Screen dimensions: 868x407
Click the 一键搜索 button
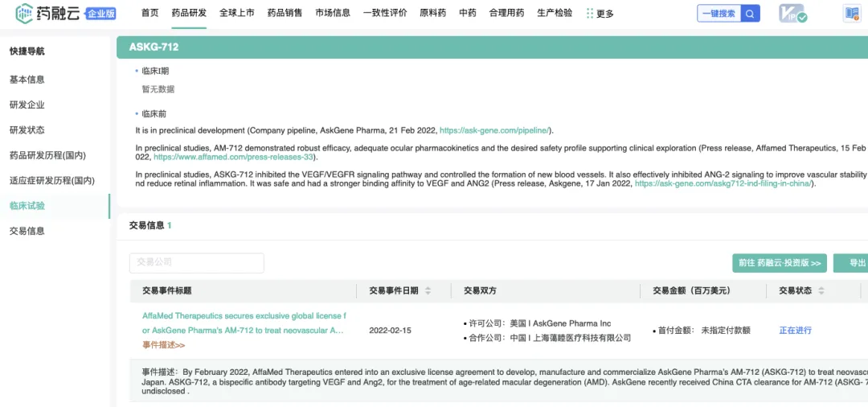719,14
